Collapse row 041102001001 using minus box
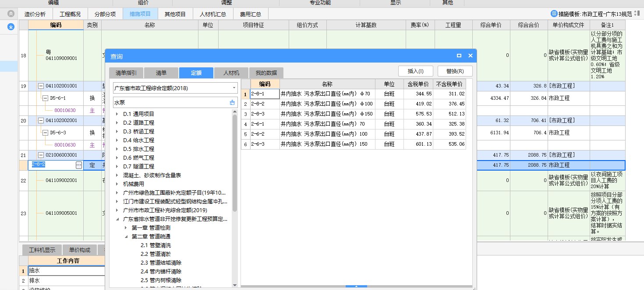 pyautogui.click(x=41, y=86)
